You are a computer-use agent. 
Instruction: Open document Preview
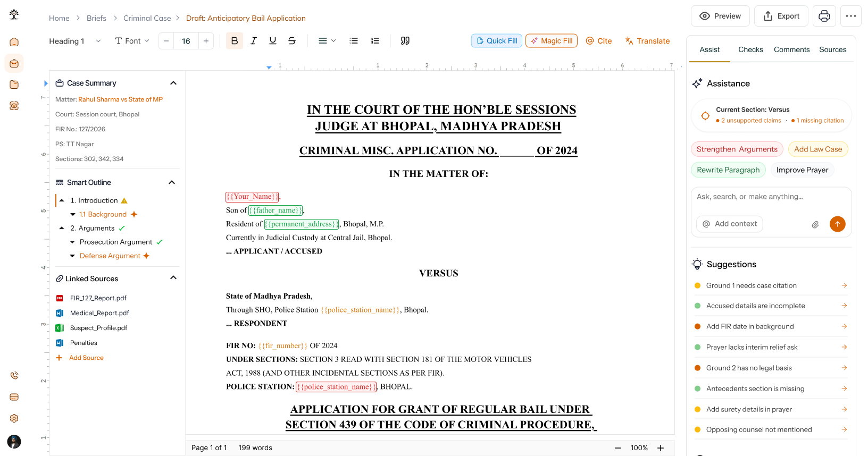[x=720, y=16]
